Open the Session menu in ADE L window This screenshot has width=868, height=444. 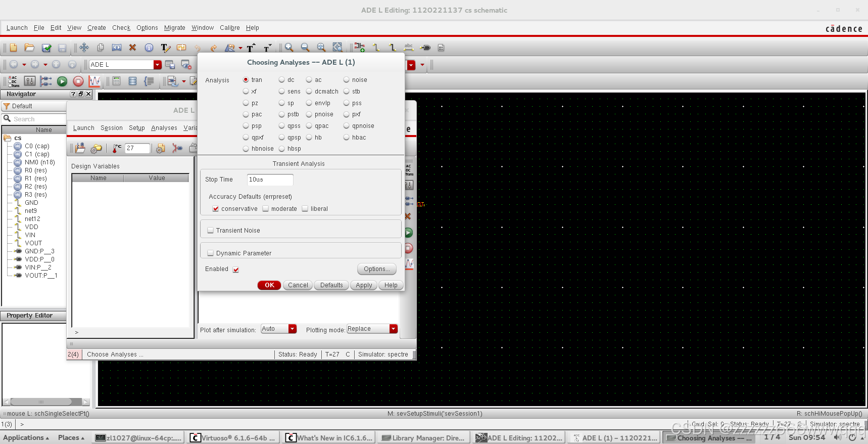tap(112, 128)
